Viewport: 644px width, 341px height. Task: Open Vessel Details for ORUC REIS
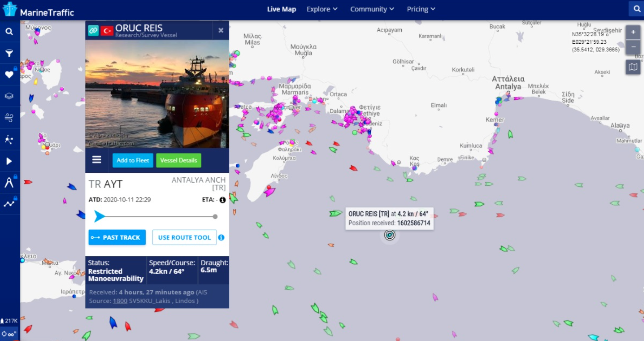point(179,160)
